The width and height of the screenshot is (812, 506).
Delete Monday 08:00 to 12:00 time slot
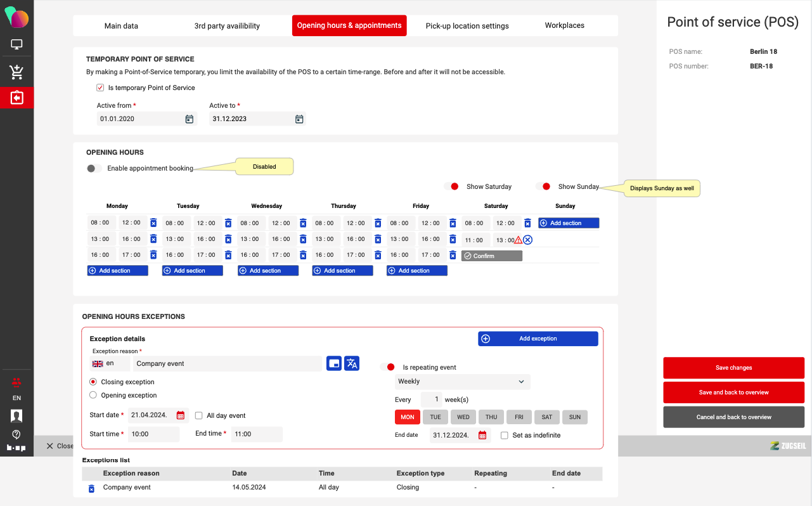click(153, 223)
